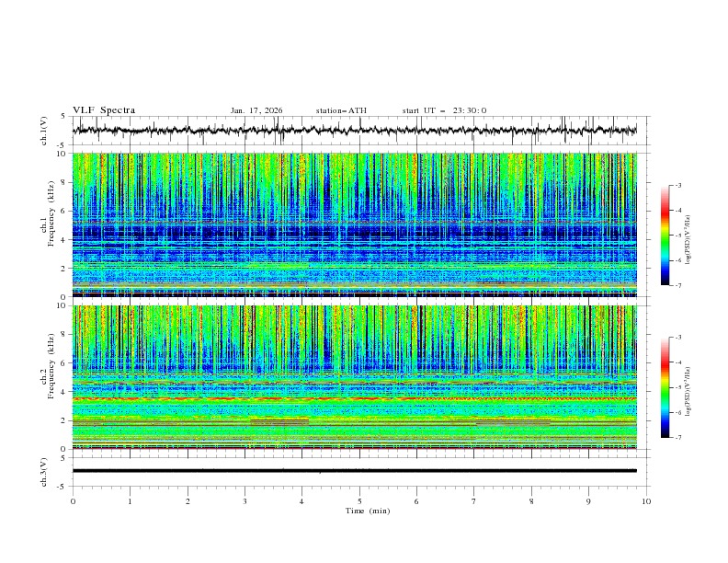Screen dimensions: 728x563
Task: Click the lower colorbar log(PSD) label
Action: 688,392
